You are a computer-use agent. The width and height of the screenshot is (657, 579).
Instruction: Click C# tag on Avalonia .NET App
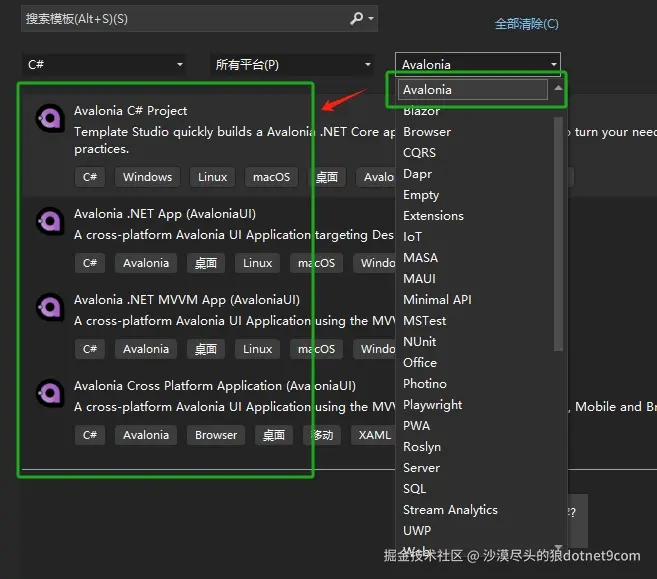(90, 263)
